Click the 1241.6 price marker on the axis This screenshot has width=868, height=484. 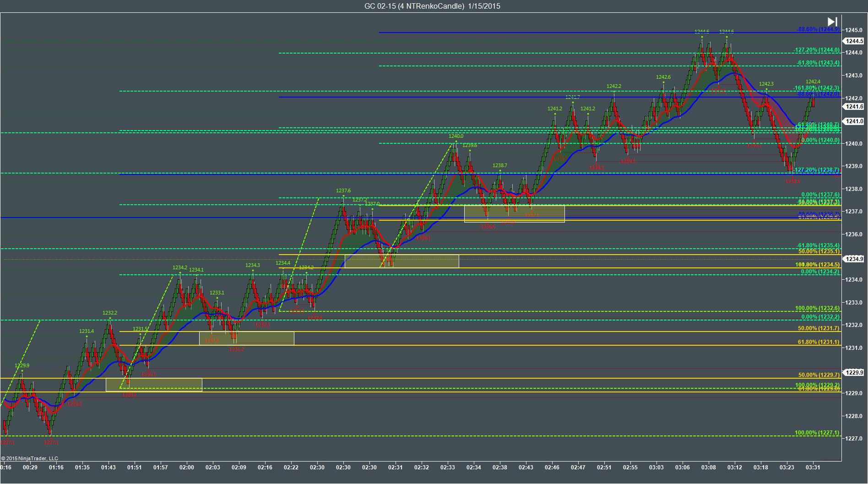[854, 107]
